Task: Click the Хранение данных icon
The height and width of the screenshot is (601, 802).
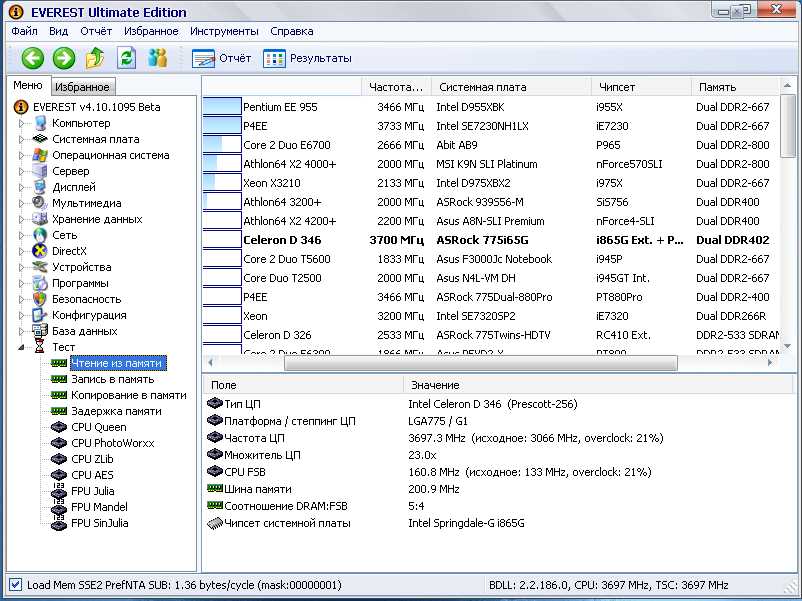Action: coord(40,219)
